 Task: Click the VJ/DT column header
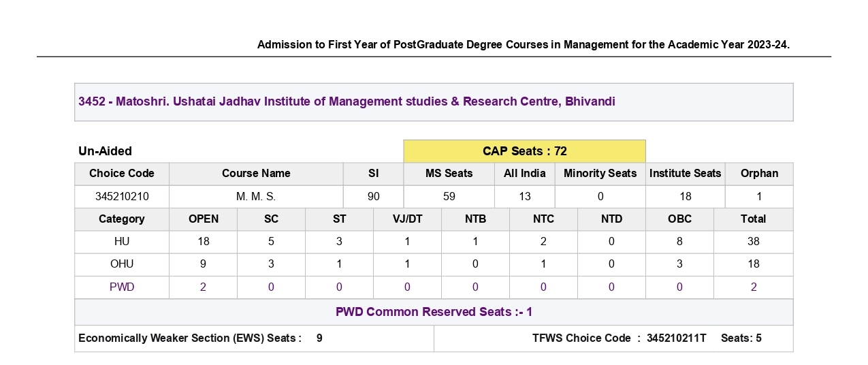coord(407,219)
